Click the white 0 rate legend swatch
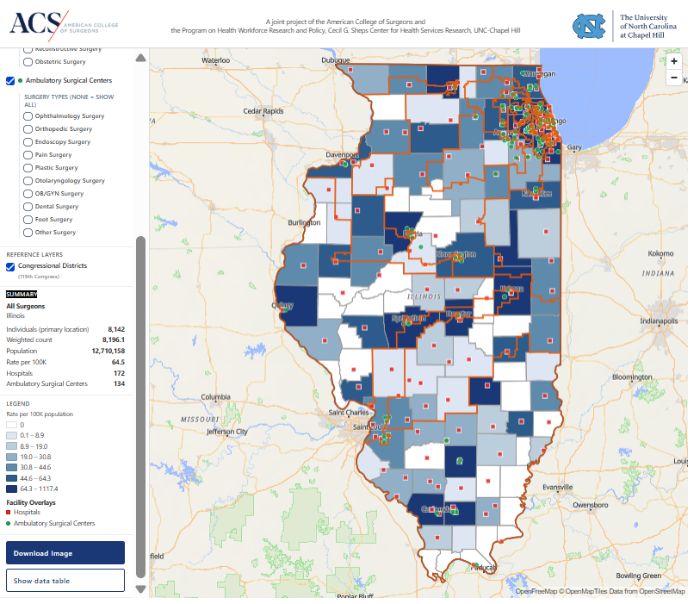 (11, 425)
